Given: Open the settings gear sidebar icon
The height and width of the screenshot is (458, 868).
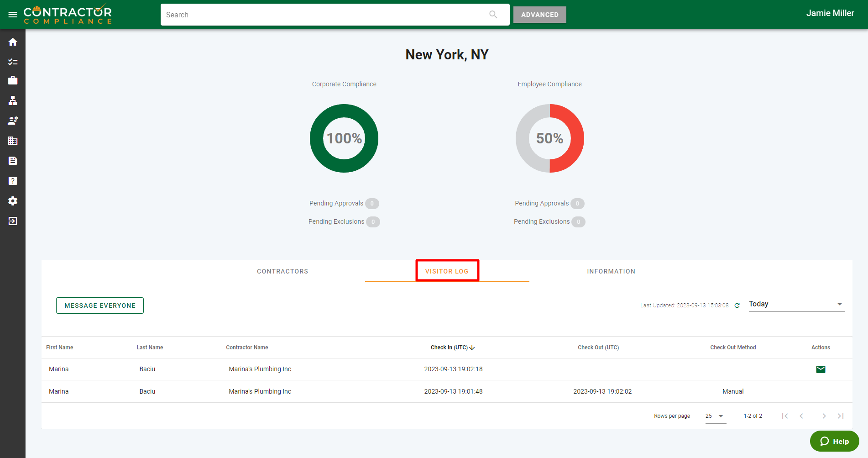Looking at the screenshot, I should 13,201.
